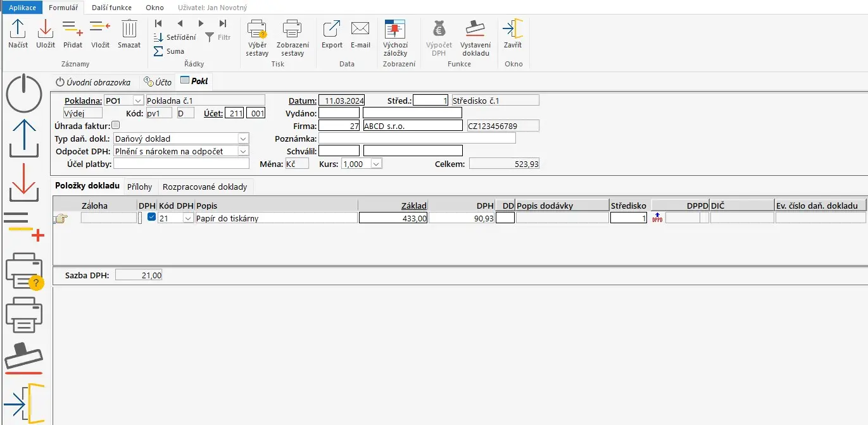This screenshot has height=425, width=868.
Task: Toggle the Úhrada faktur checkbox
Action: [115, 125]
